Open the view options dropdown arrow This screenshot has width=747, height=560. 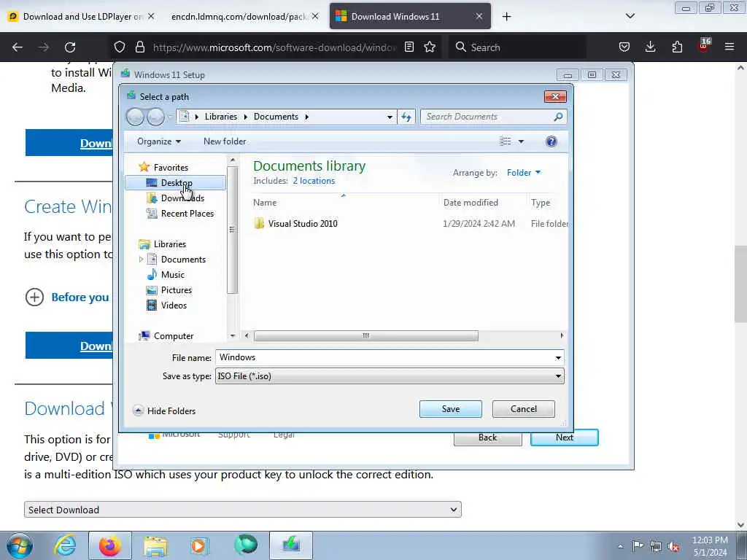pos(521,141)
